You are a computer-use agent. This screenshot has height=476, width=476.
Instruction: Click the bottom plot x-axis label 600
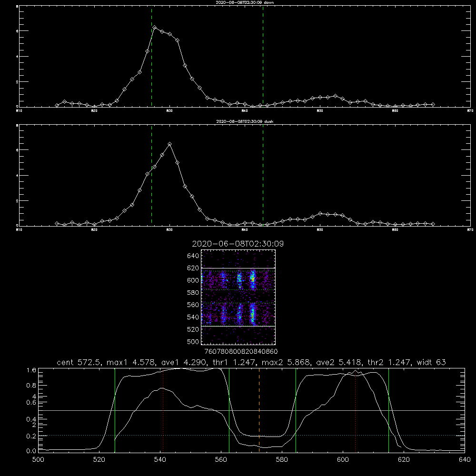343,460
